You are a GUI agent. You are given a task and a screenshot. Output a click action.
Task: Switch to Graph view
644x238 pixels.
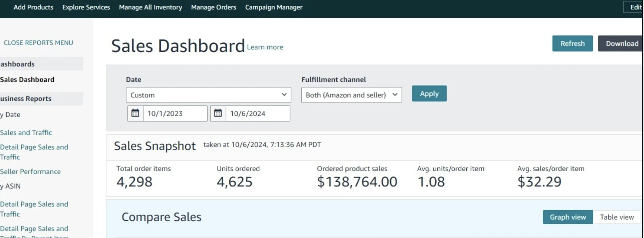tap(568, 217)
